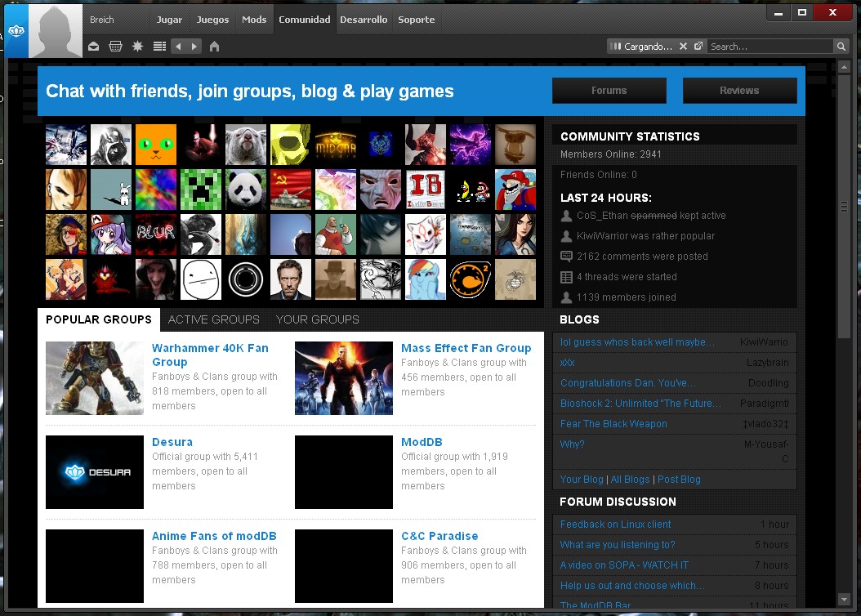Open the list view icon in the toolbar
The width and height of the screenshot is (861, 616).
[159, 47]
